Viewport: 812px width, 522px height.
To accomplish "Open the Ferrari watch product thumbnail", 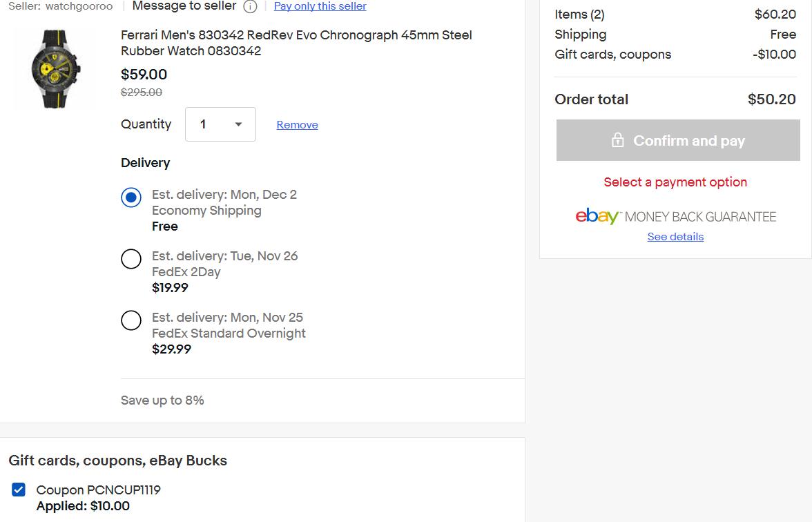I will (55, 68).
